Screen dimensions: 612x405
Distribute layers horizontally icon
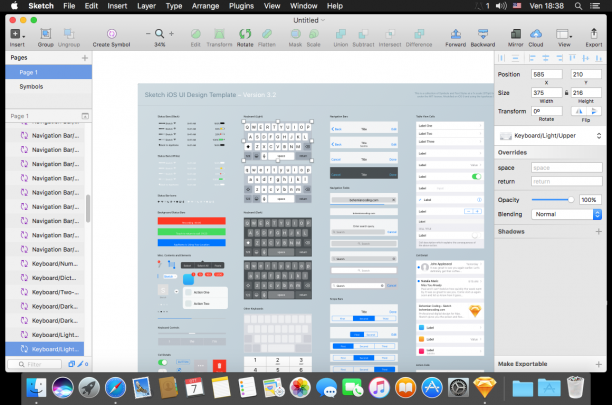(502, 58)
